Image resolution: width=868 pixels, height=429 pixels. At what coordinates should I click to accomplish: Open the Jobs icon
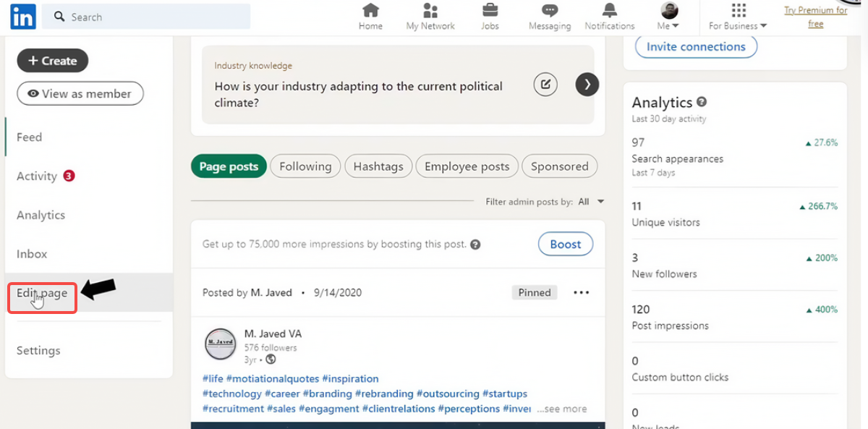coord(490,14)
